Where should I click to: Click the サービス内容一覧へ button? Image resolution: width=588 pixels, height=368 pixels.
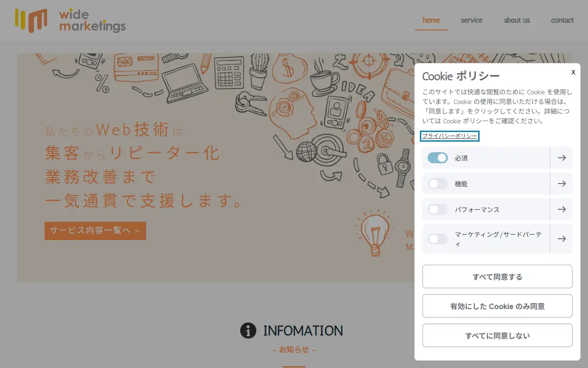pos(95,230)
